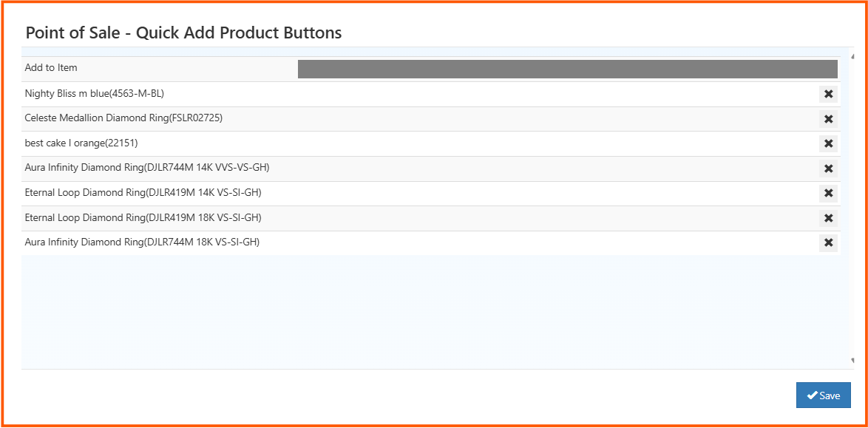Click the Add to Item label

tap(49, 67)
